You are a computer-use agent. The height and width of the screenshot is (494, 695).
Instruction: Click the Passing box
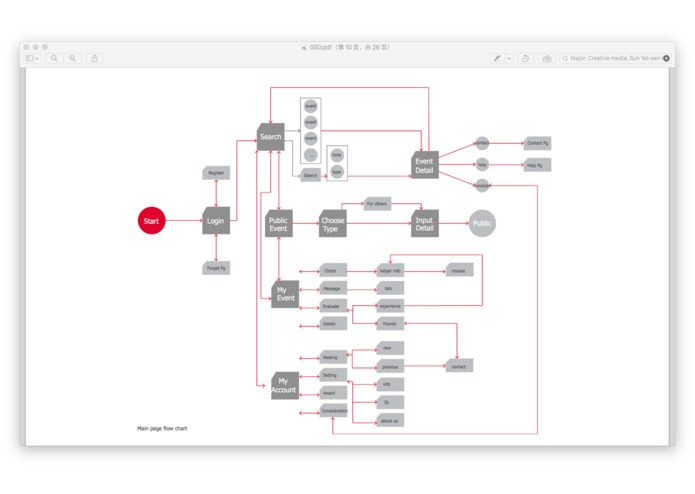click(x=333, y=357)
